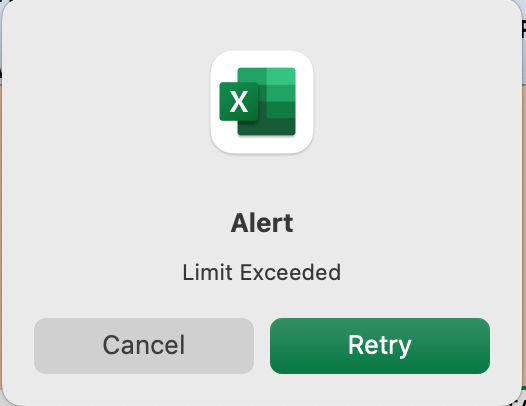Select the gray Cancel button
This screenshot has height=406, width=526.
pyautogui.click(x=144, y=346)
